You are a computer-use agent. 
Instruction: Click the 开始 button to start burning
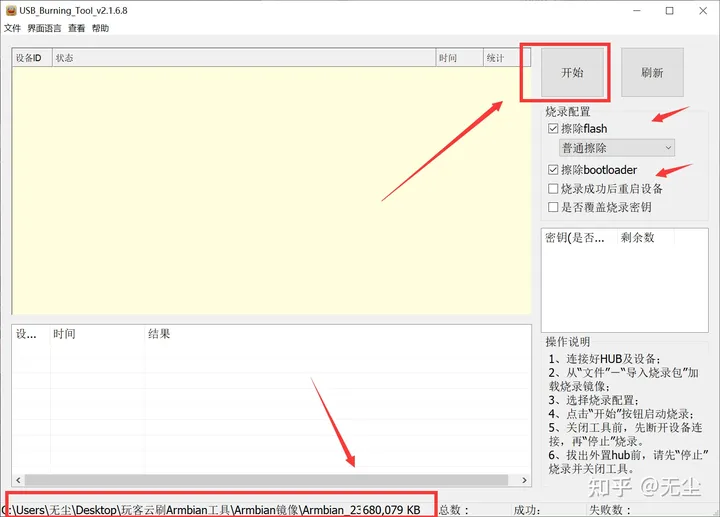coord(571,73)
